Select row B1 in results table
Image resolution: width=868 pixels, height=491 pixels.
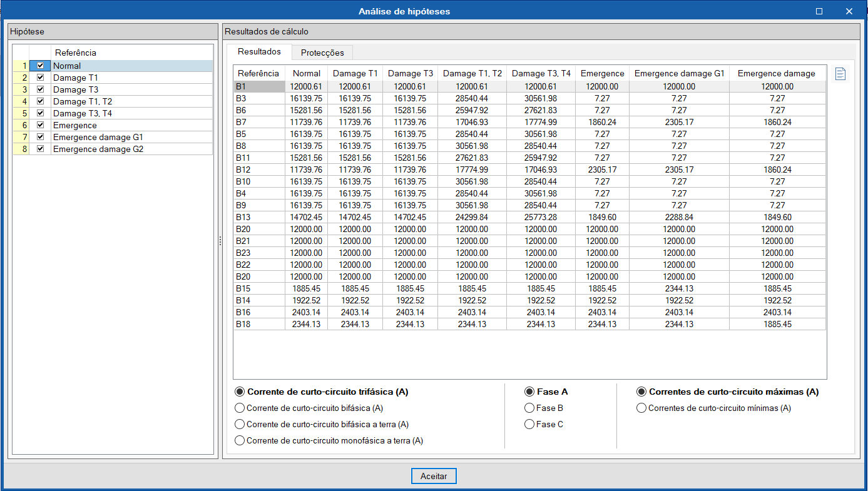coord(529,86)
